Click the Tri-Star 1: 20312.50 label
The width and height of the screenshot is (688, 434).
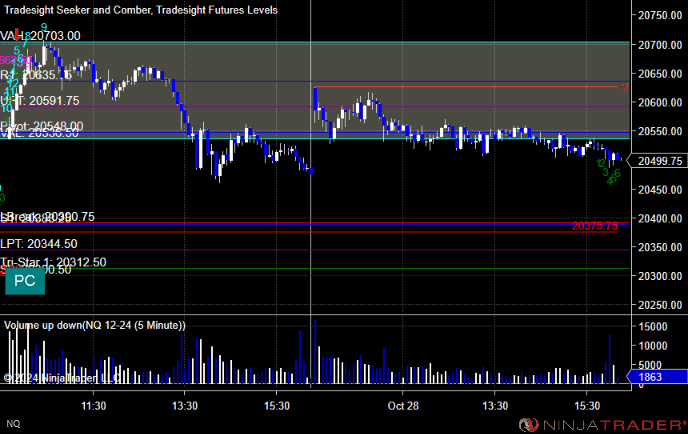tap(53, 262)
